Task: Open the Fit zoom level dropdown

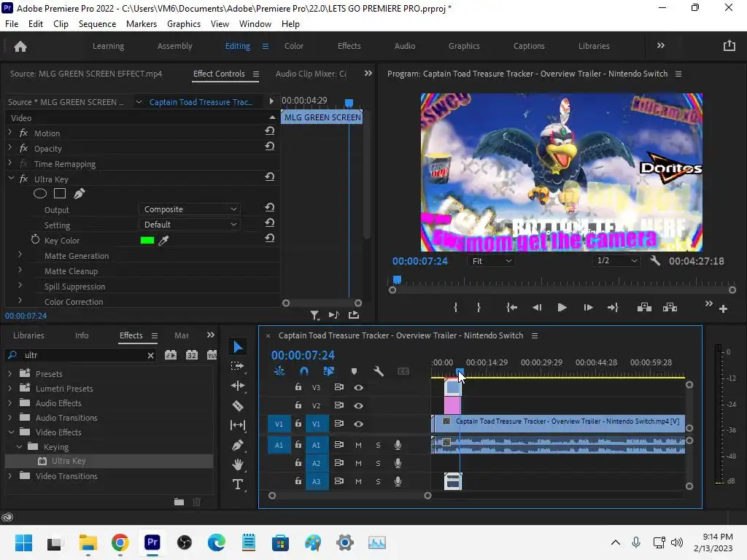Action: pyautogui.click(x=492, y=261)
